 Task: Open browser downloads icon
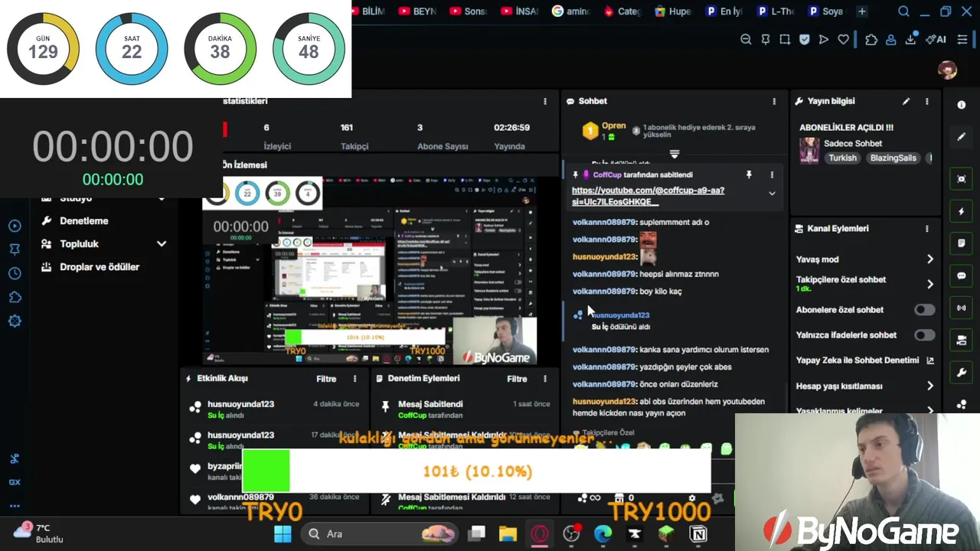pyautogui.click(x=910, y=40)
